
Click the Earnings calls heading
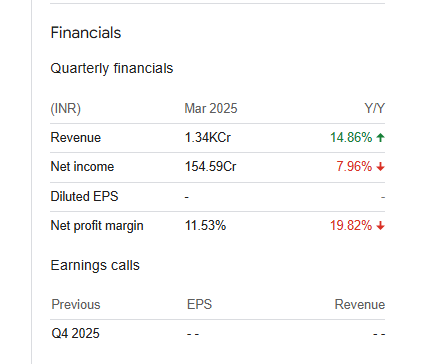[x=95, y=265]
